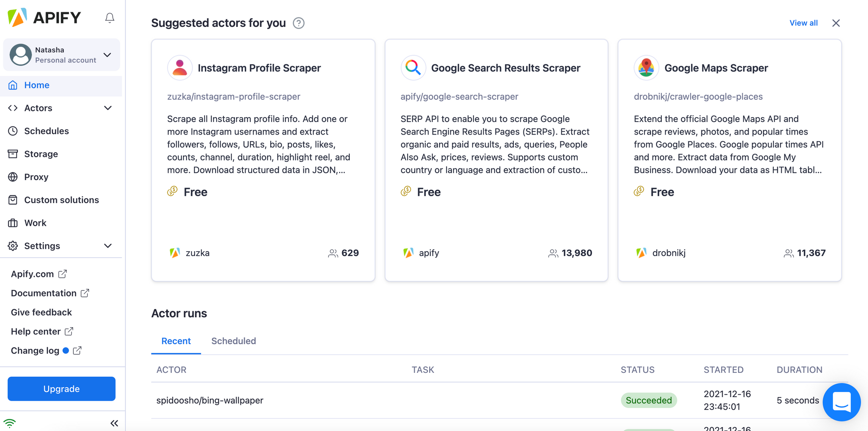The image size is (868, 431).
Task: Click the Storage box icon
Action: 13,154
